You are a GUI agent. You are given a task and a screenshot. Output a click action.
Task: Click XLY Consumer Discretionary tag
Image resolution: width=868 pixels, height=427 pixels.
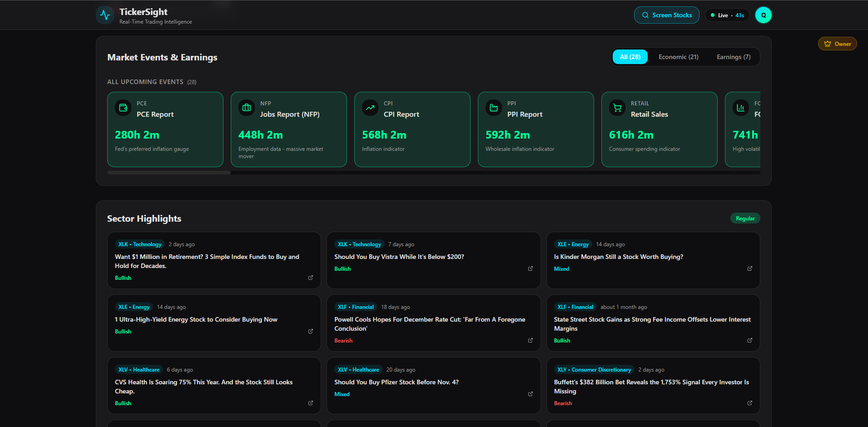(594, 370)
